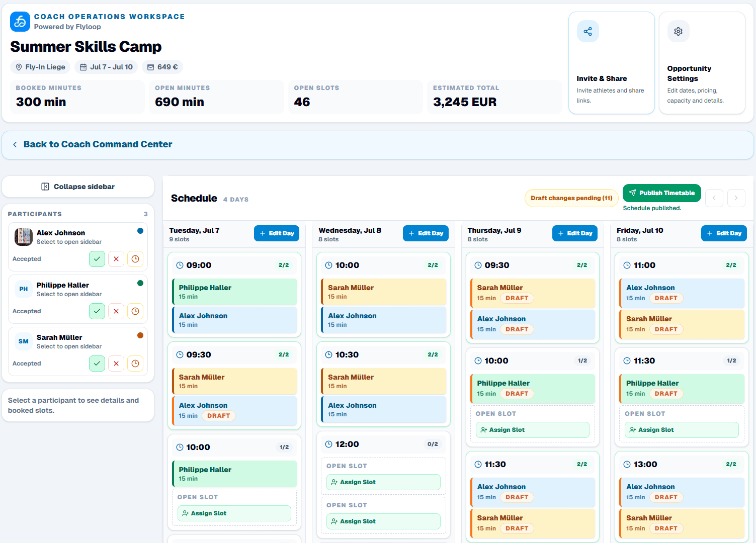Assign Slot in Thursday 10:00 open slot
The image size is (756, 543).
[x=532, y=430]
